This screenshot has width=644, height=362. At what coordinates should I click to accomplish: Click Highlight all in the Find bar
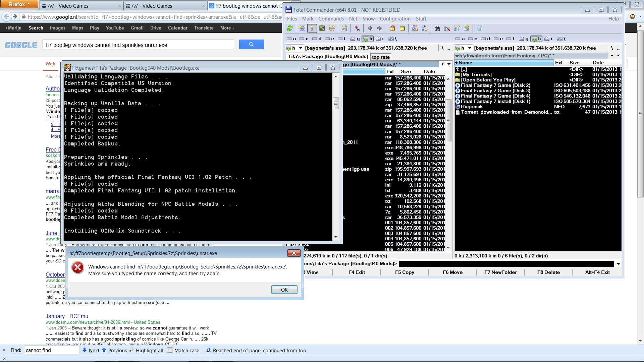click(x=146, y=350)
